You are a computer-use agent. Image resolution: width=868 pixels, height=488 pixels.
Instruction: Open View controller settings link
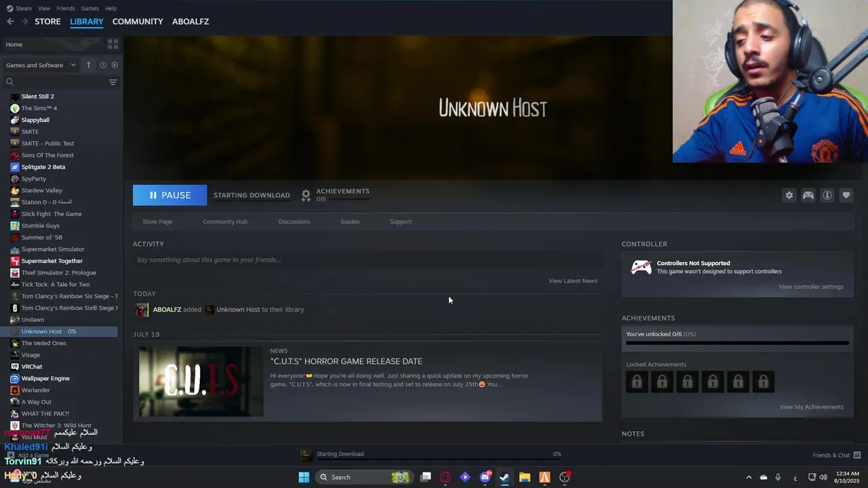coord(811,287)
